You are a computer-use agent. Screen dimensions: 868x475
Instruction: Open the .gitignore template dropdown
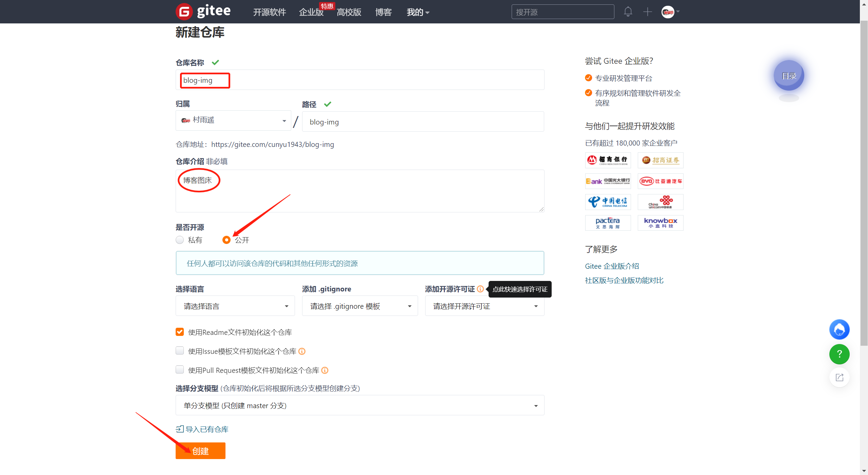click(360, 306)
